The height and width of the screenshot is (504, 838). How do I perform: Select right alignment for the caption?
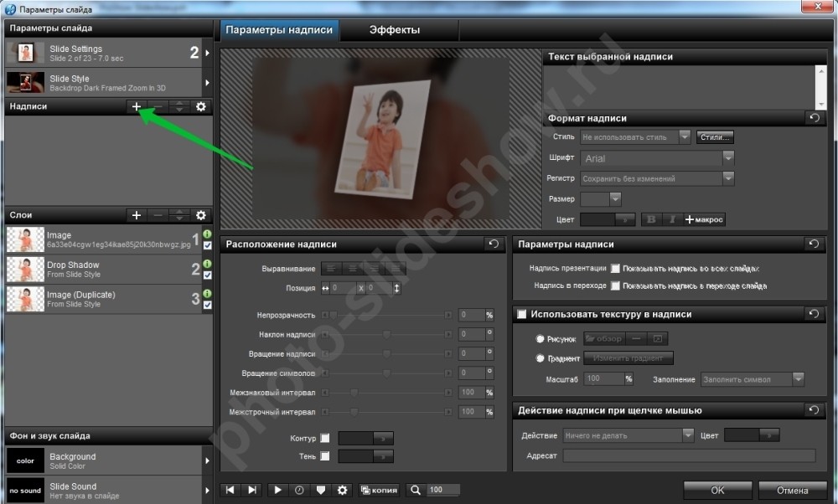coord(374,269)
